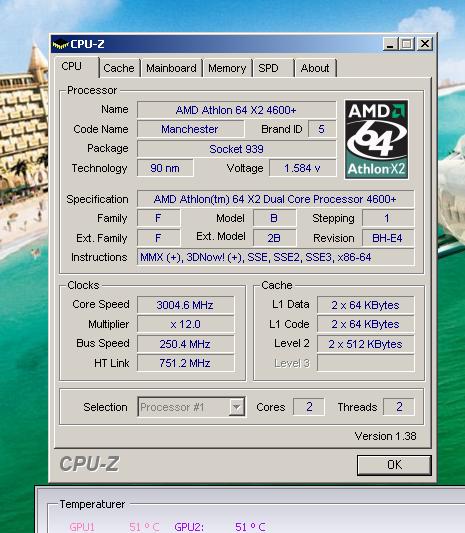Click the Cores value 2

(309, 407)
